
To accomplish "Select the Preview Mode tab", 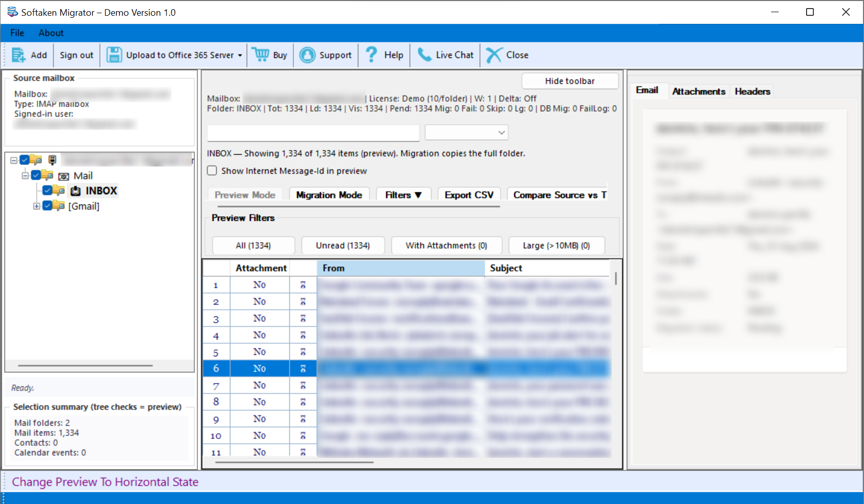I will pyautogui.click(x=245, y=195).
